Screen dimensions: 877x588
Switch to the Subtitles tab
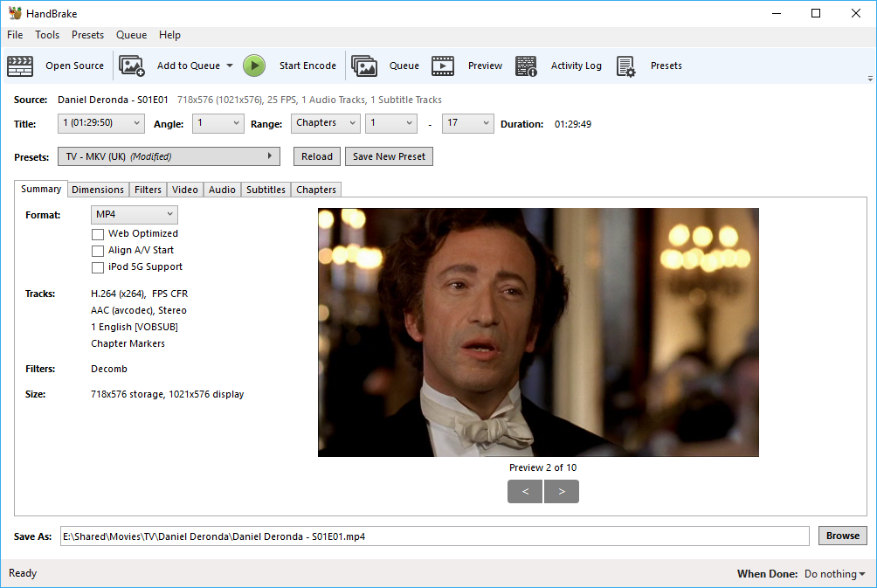click(266, 190)
